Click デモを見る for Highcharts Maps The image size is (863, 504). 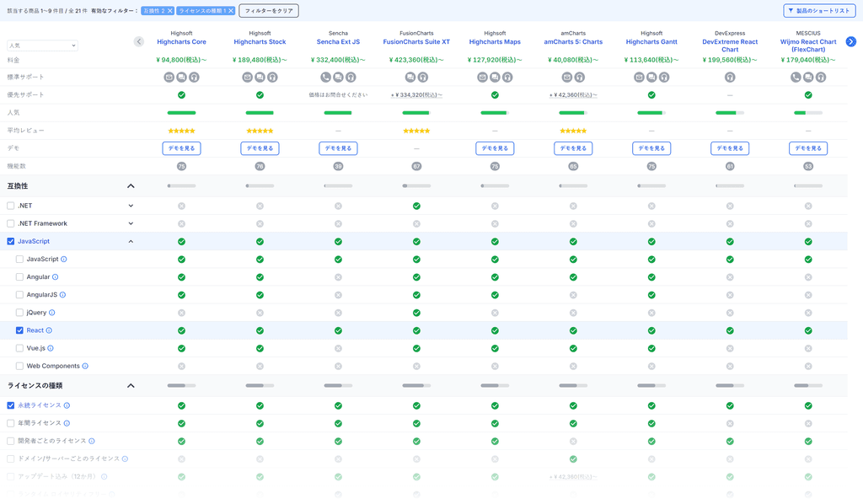click(x=495, y=148)
